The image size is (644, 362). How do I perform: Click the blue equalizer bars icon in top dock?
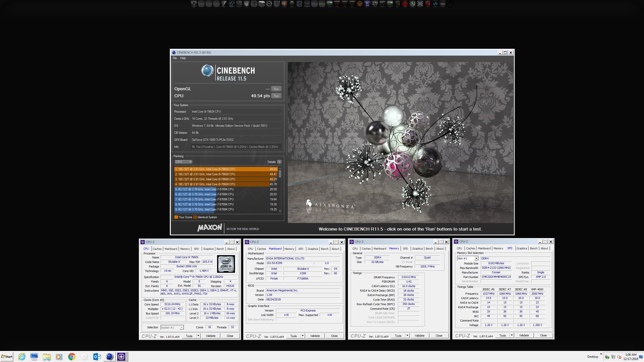point(367,4)
